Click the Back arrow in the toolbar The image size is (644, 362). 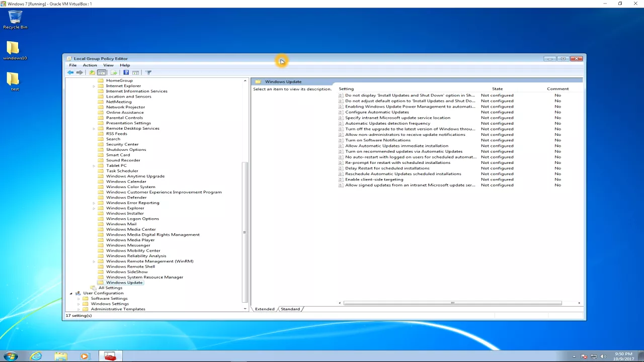[70, 72]
